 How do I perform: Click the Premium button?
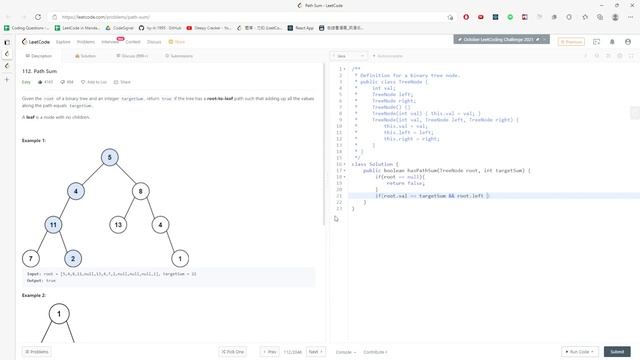(x=571, y=42)
